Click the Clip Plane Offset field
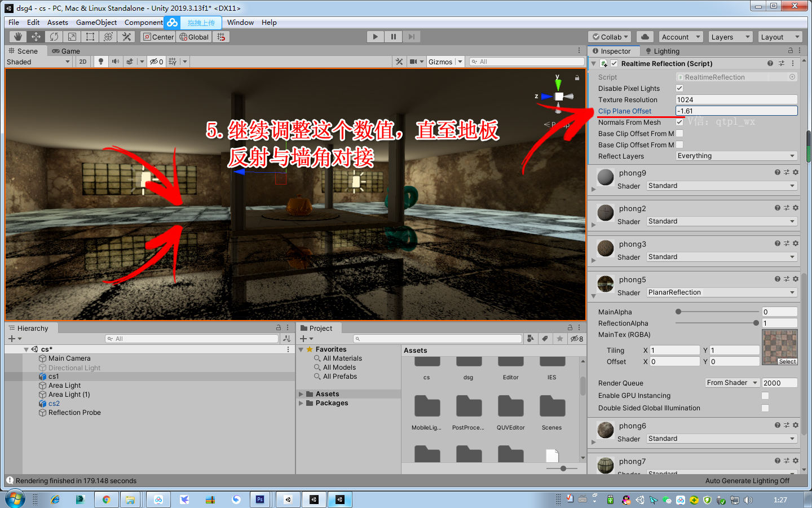812x508 pixels. point(736,111)
